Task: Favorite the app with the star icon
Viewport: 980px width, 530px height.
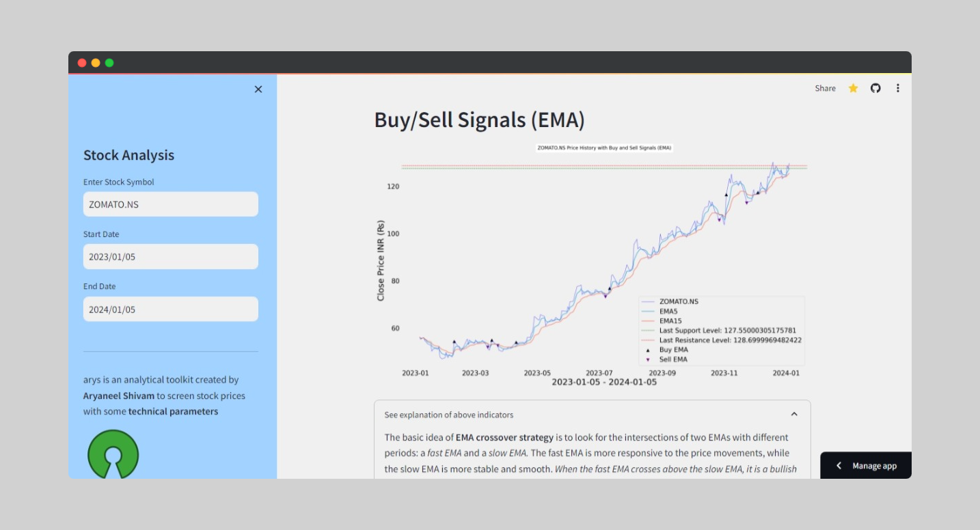Action: [853, 88]
